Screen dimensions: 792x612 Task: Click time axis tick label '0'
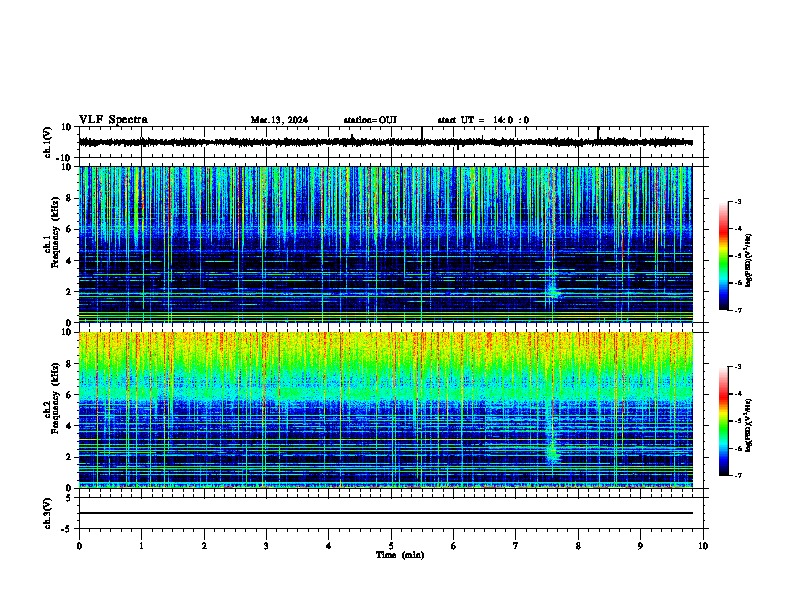(x=79, y=546)
